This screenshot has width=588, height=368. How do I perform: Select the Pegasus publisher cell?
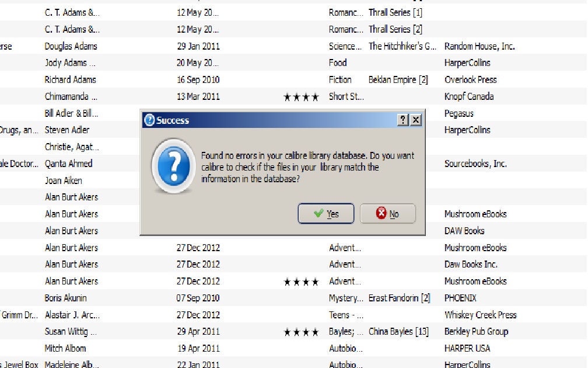point(459,113)
